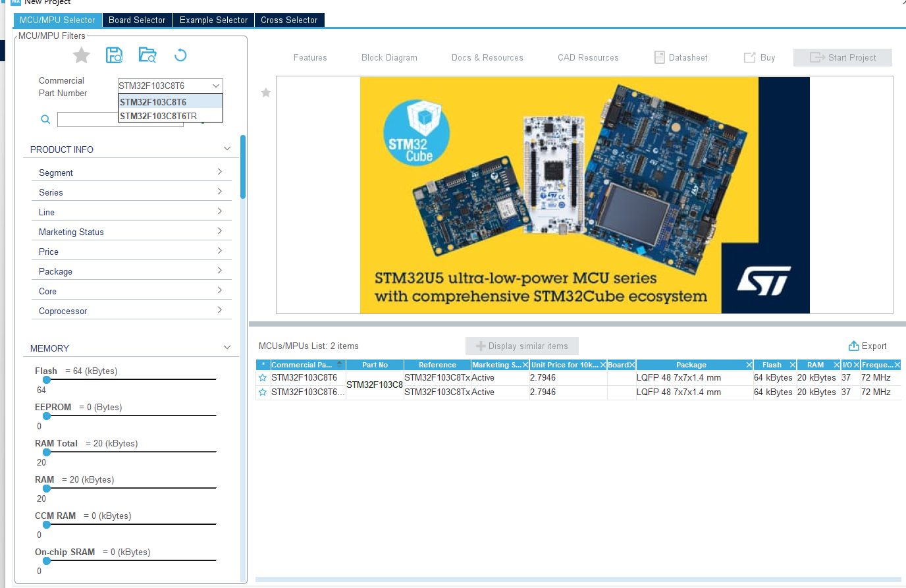Click the Part No column header

point(375,365)
